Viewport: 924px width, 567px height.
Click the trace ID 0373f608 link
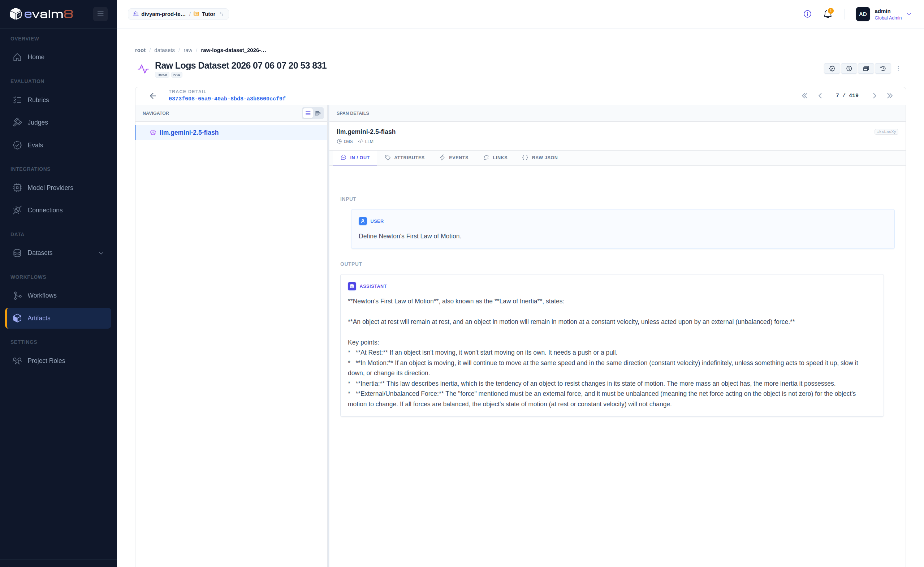[x=227, y=99]
